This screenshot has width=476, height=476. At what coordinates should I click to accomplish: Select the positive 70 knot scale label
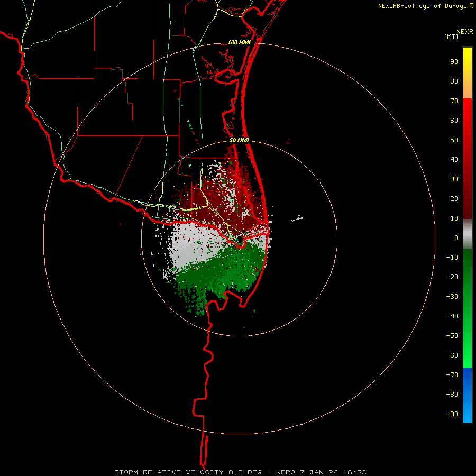pos(454,101)
